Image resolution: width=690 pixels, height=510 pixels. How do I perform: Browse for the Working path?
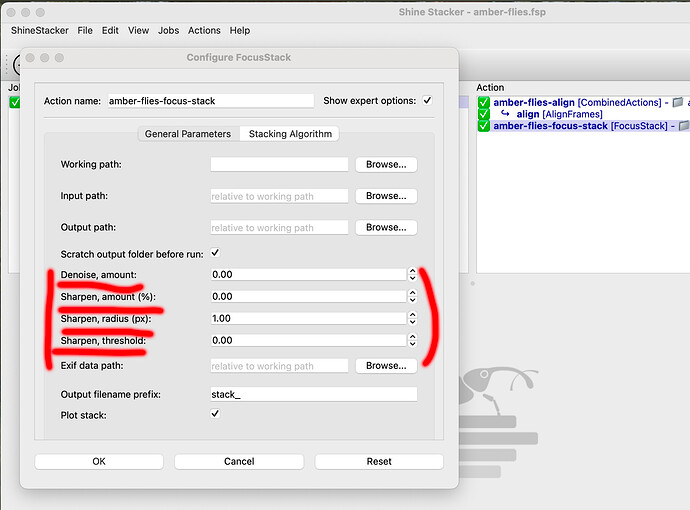(x=386, y=165)
